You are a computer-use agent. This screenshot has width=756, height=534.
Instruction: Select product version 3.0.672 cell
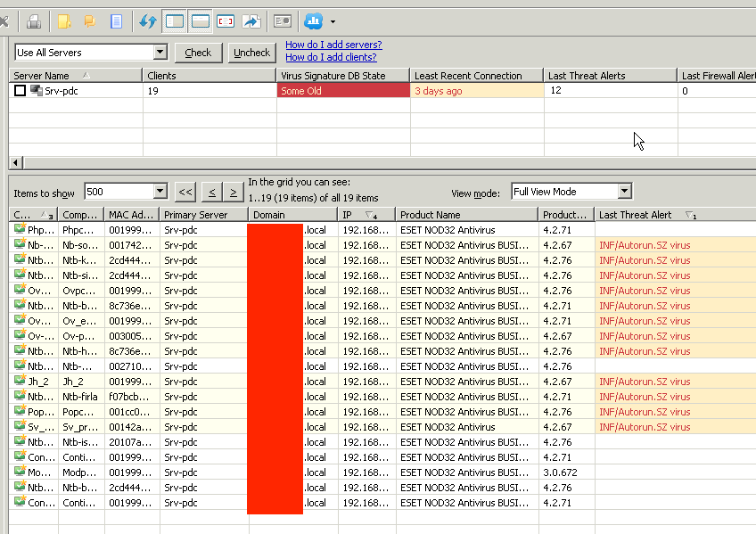(x=566, y=472)
